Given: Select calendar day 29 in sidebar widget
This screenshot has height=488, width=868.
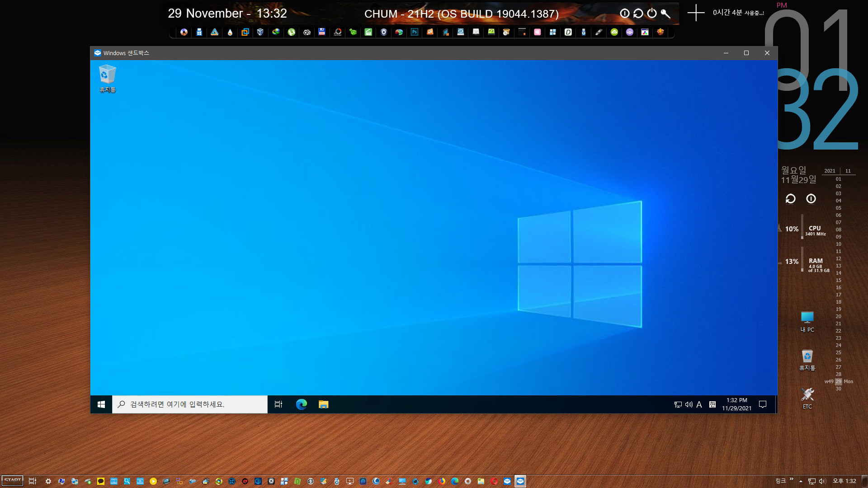Looking at the screenshot, I should [x=839, y=381].
